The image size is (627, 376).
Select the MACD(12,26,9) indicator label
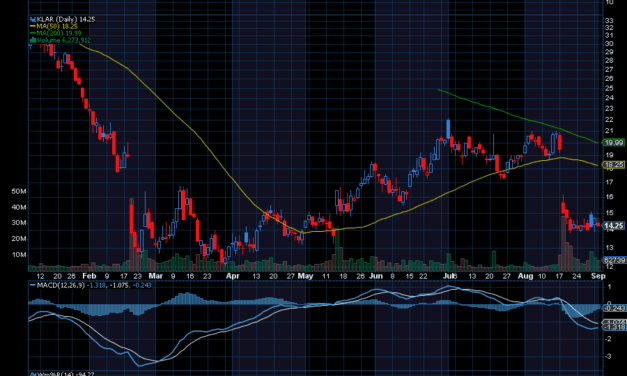(61, 285)
